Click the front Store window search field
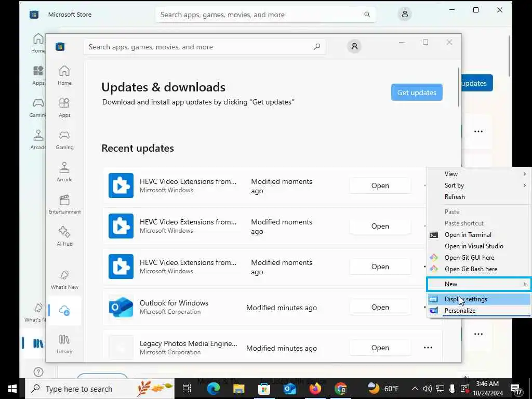532x399 pixels. (205, 47)
